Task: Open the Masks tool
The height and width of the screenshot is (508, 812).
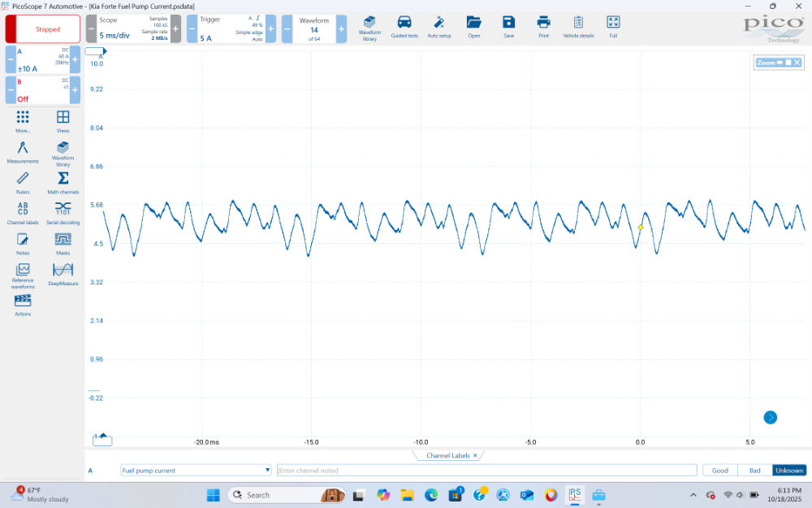Action: (x=63, y=243)
